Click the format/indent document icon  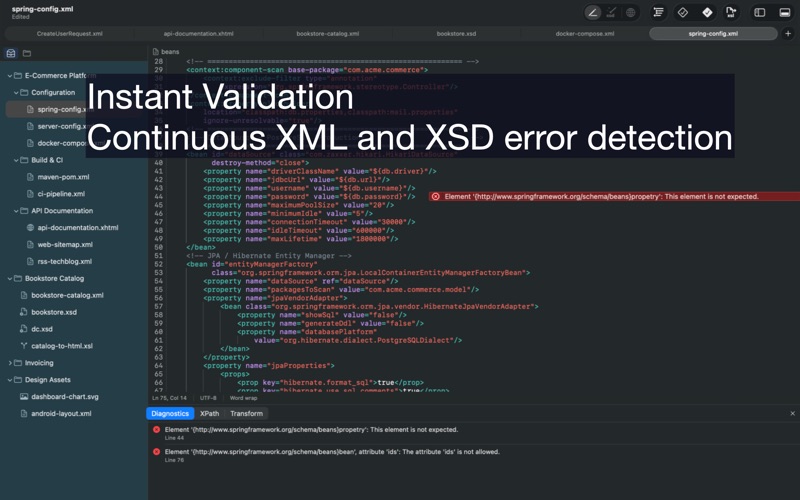click(x=658, y=13)
